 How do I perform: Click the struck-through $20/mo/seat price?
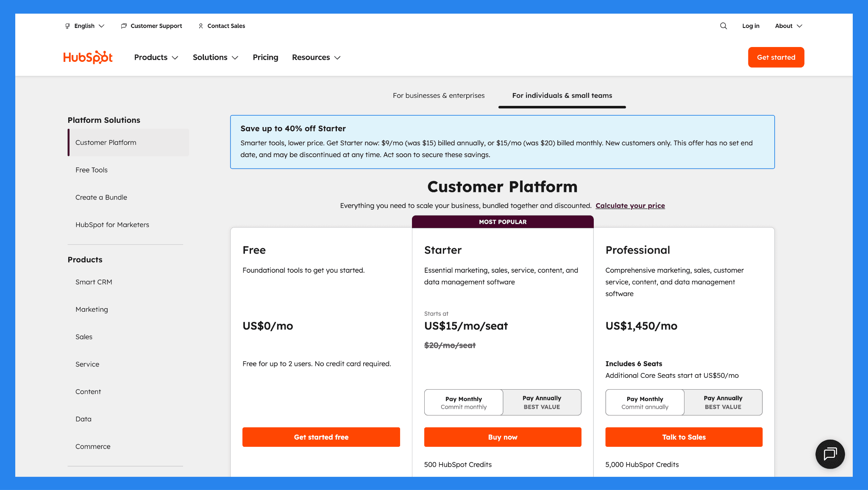click(450, 345)
